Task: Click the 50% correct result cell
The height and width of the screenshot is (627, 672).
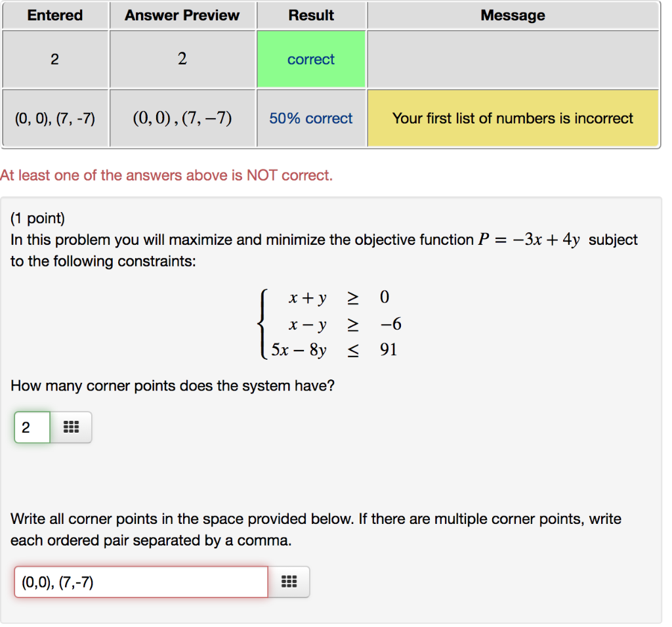Action: point(310,118)
